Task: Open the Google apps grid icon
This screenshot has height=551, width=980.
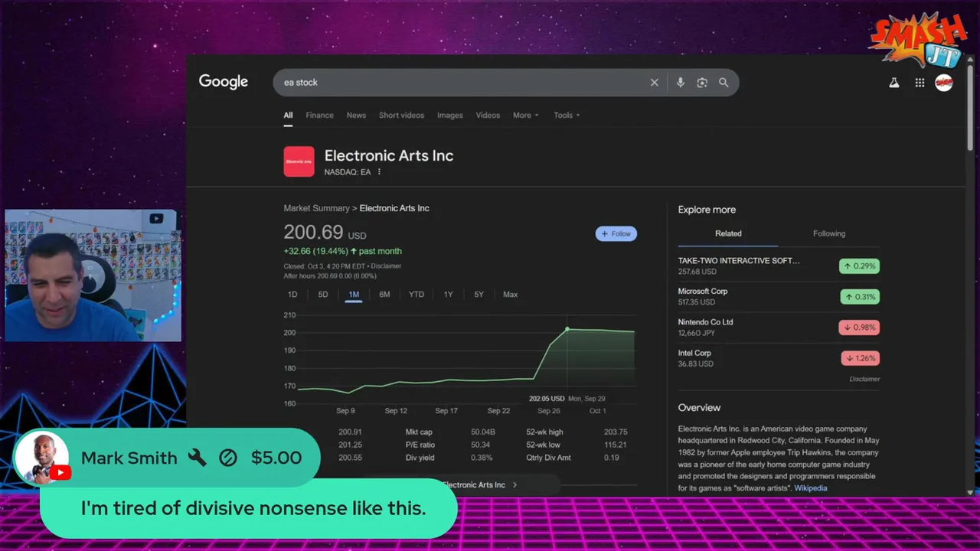Action: [920, 83]
